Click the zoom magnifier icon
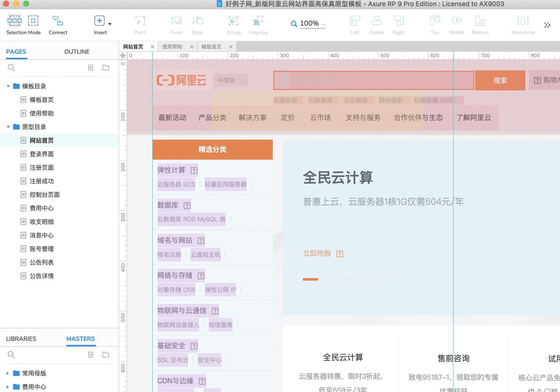Screen dimensions: 560x392 click(294, 24)
